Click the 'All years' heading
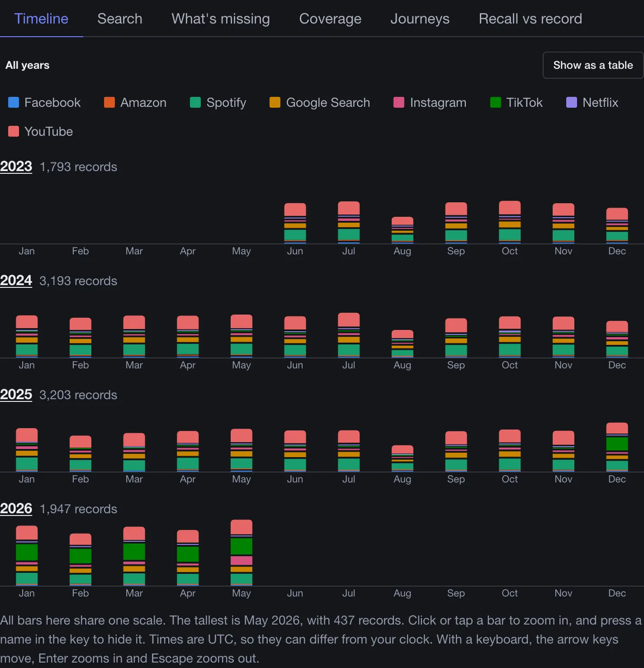 [28, 65]
